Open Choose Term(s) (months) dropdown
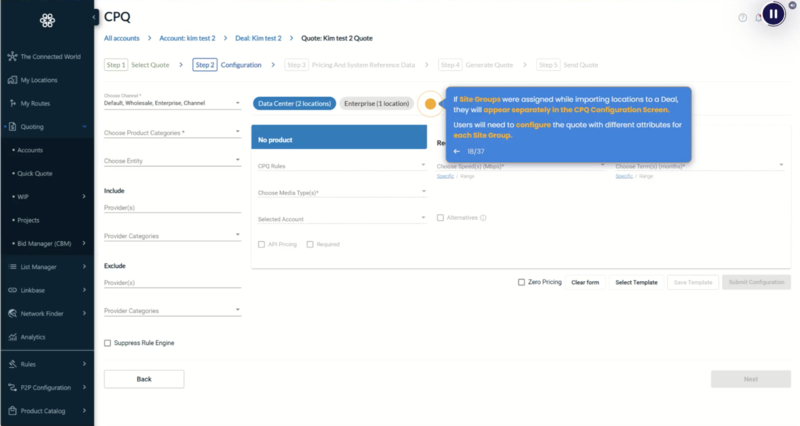The height and width of the screenshot is (426, 800). [699, 165]
